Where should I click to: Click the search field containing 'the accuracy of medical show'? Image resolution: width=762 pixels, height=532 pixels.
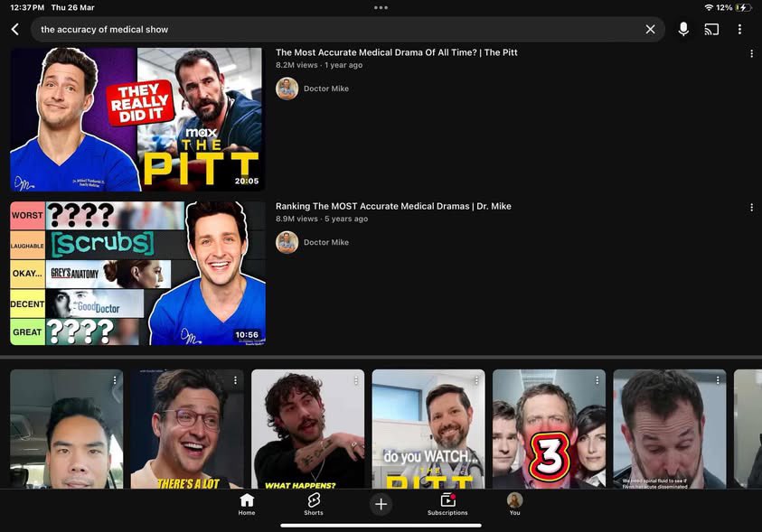click(x=347, y=29)
